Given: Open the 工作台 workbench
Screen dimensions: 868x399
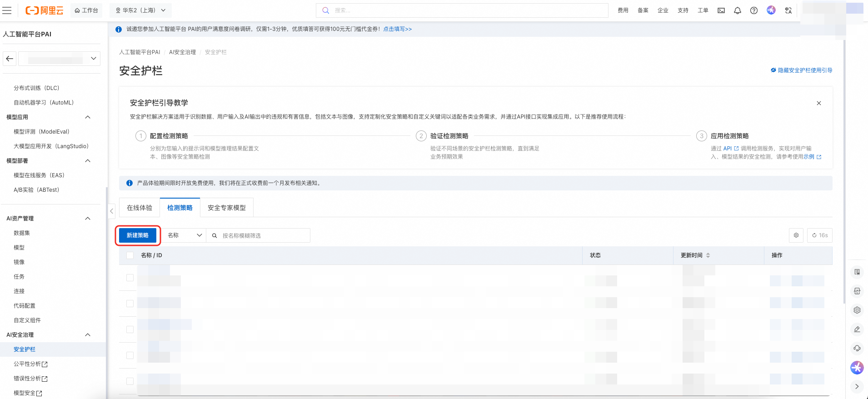Looking at the screenshot, I should point(86,10).
